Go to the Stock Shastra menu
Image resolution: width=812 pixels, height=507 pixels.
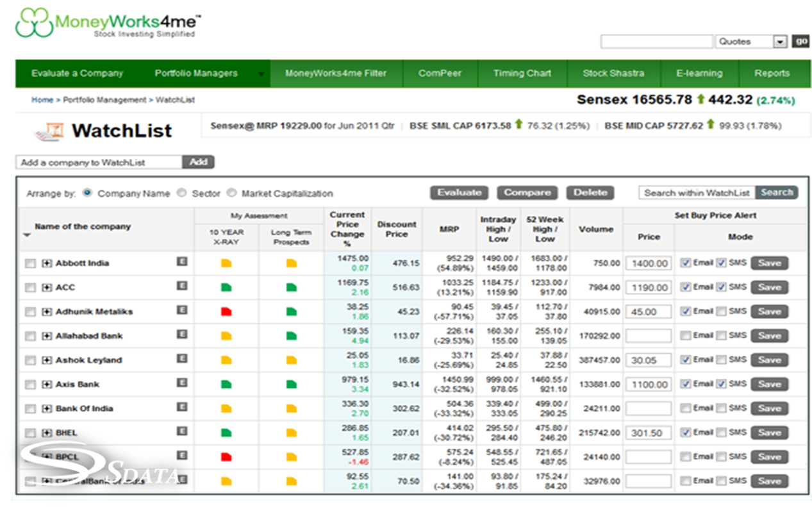click(613, 73)
